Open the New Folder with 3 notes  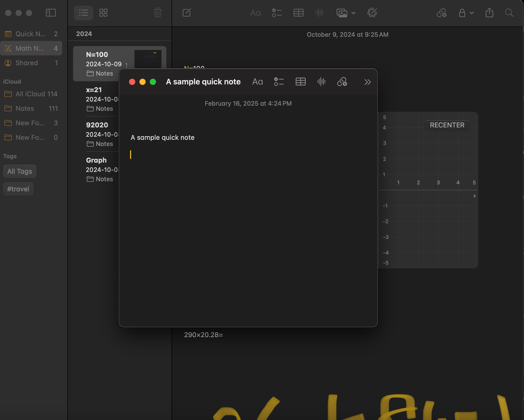pyautogui.click(x=31, y=123)
